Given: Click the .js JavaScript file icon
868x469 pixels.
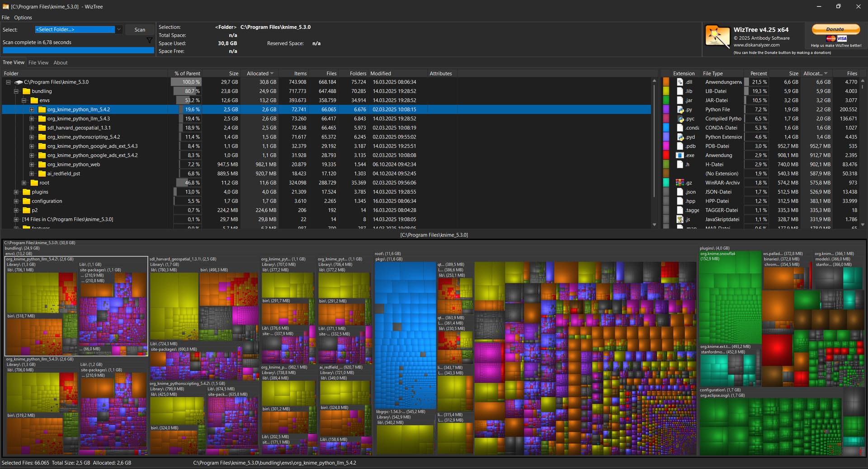Looking at the screenshot, I should pos(679,220).
